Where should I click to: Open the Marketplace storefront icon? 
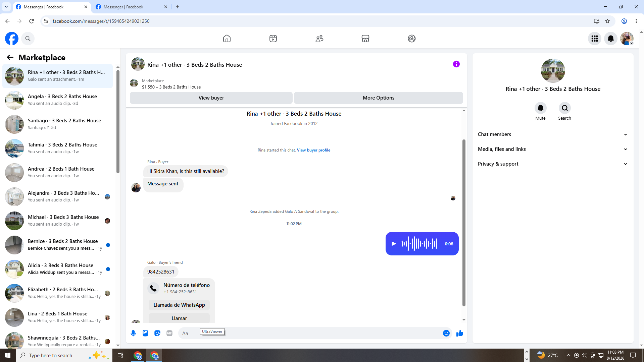coord(365,39)
